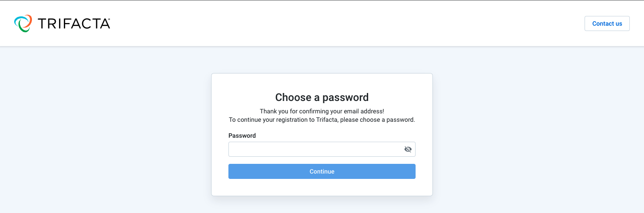The width and height of the screenshot is (644, 213).
Task: Open the Contact us page
Action: (607, 24)
